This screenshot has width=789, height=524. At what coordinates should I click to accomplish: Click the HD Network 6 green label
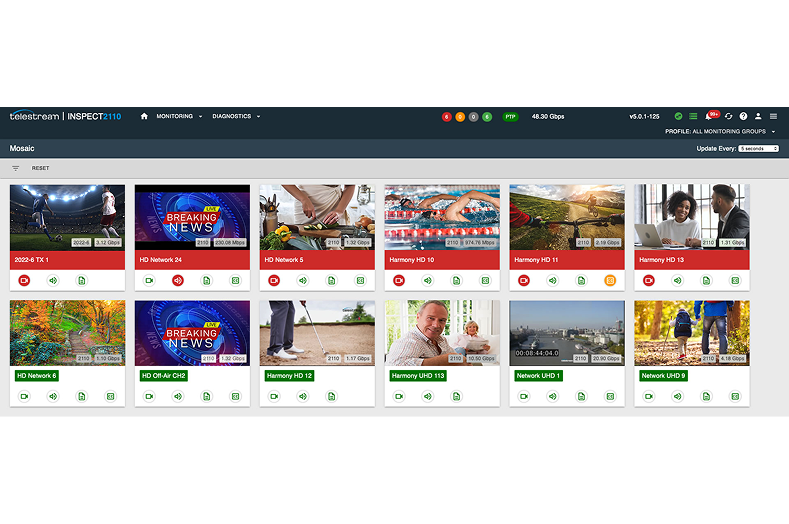[x=37, y=376]
